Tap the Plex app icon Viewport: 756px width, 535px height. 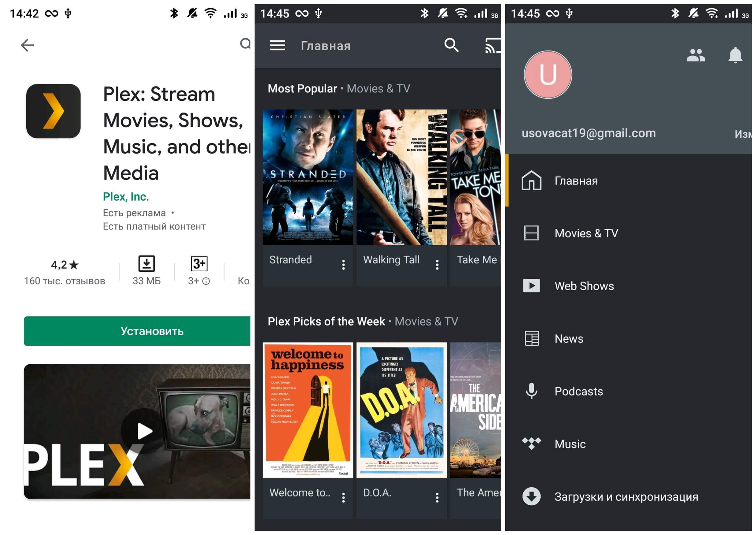click(x=53, y=111)
